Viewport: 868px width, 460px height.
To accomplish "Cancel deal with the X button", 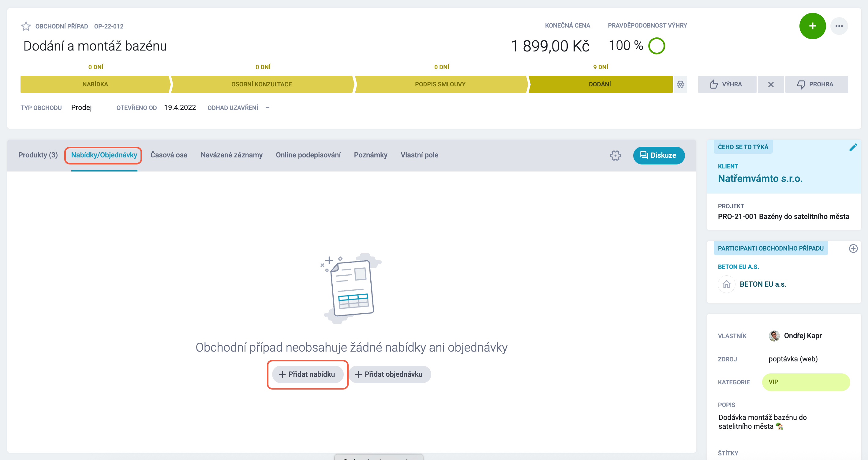I will point(771,84).
